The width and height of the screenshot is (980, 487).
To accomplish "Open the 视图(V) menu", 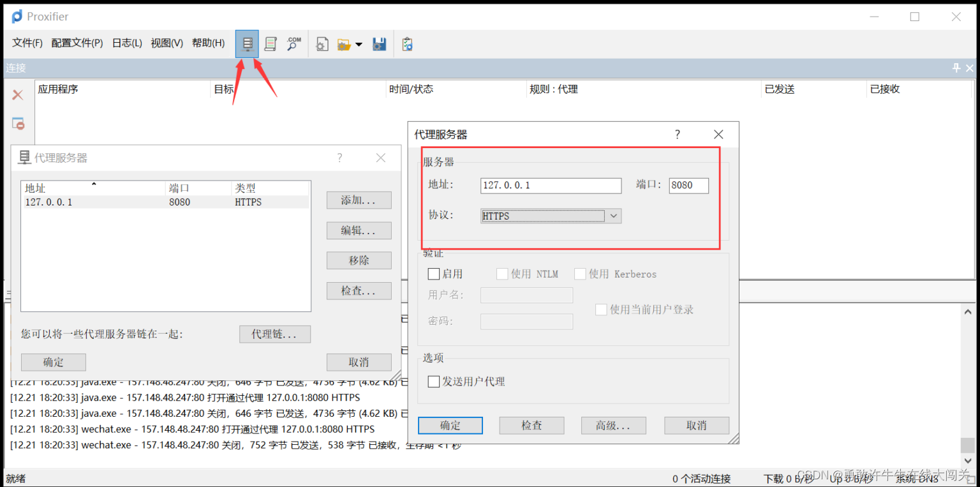I will pyautogui.click(x=167, y=43).
